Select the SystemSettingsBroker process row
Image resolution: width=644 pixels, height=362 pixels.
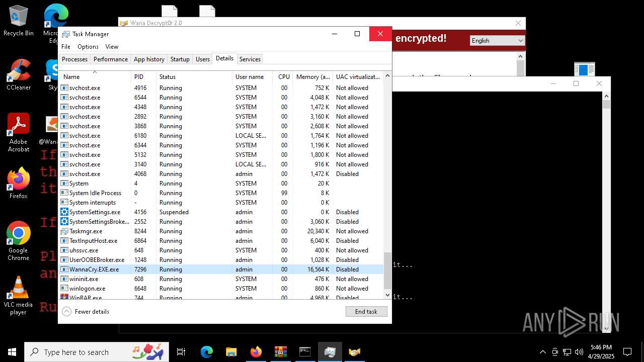click(221, 222)
